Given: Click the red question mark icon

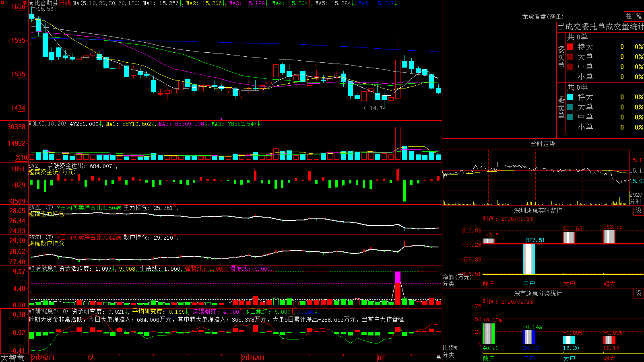Looking at the screenshot, I should tap(25, 3).
